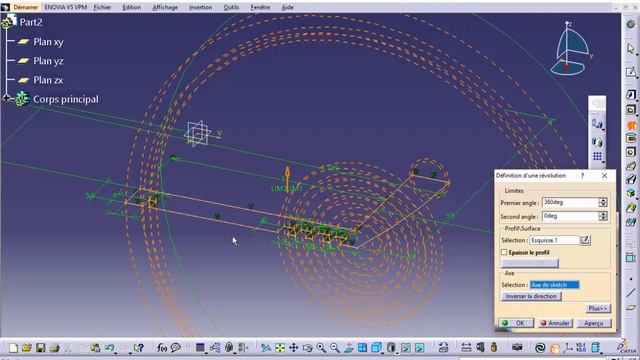This screenshot has height=360, width=640.
Task: Click the Aperçu preview button
Action: pos(594,323)
